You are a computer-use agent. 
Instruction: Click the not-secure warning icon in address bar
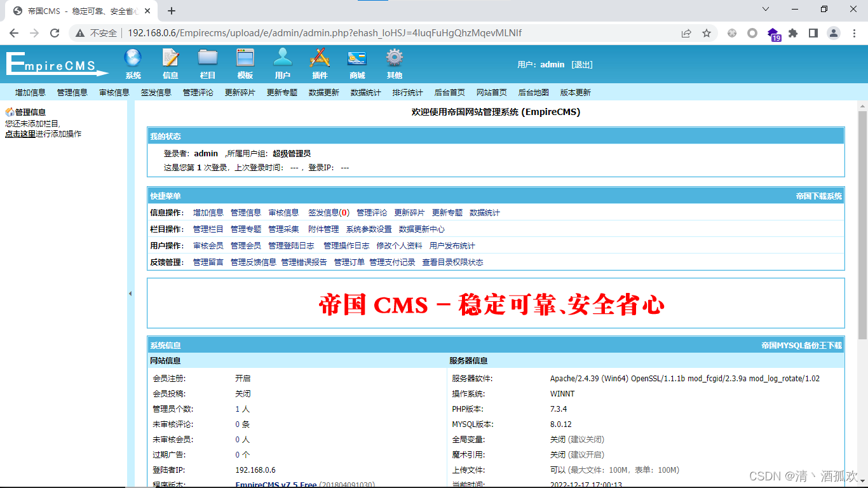80,33
